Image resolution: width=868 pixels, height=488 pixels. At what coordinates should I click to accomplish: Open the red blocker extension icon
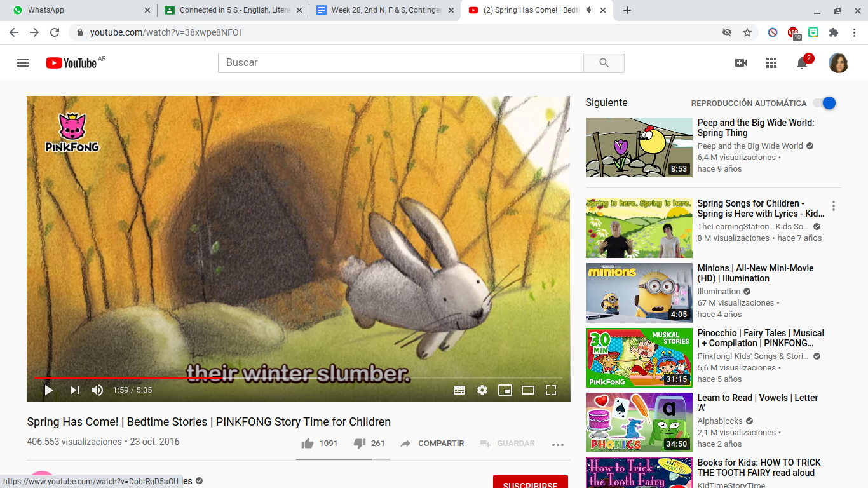click(x=773, y=32)
